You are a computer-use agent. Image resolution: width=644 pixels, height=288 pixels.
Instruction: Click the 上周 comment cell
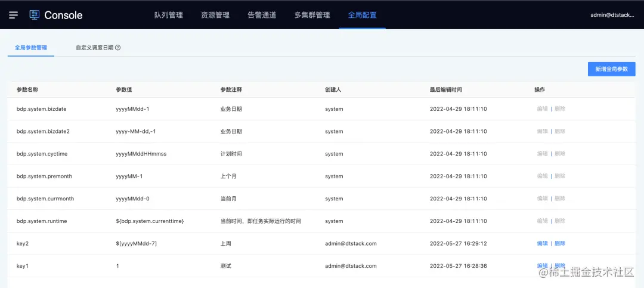225,243
